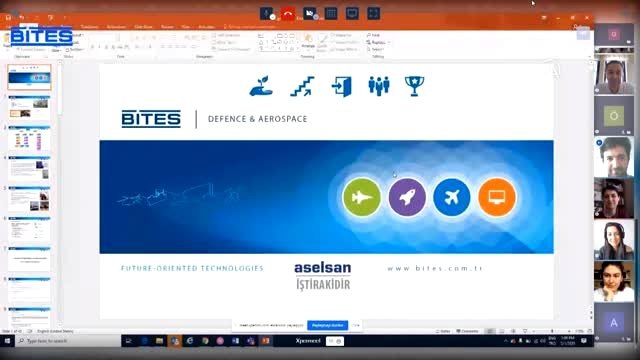
Task: Click the participant tile with the letter A
Action: pos(614,323)
